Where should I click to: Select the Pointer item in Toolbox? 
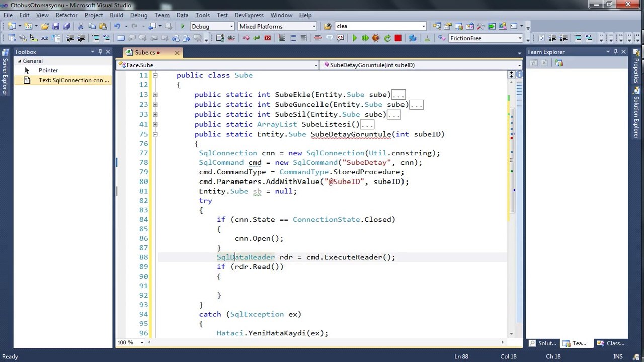tap(48, 71)
